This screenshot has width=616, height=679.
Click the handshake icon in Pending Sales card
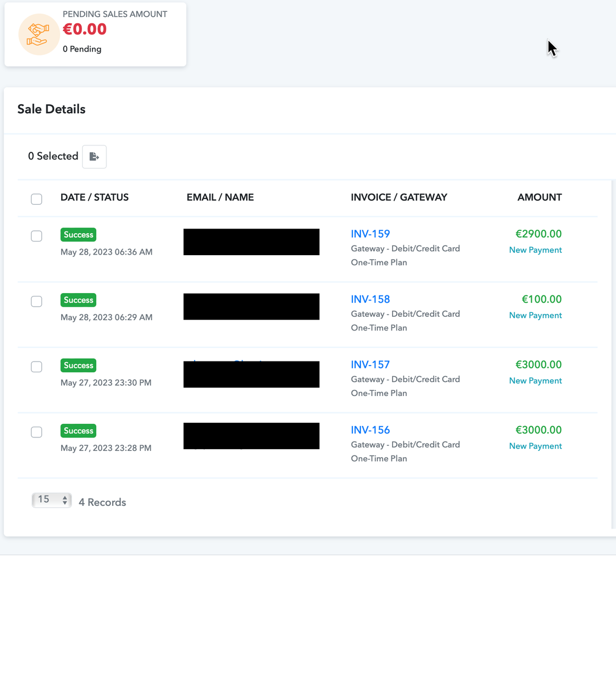(x=39, y=35)
